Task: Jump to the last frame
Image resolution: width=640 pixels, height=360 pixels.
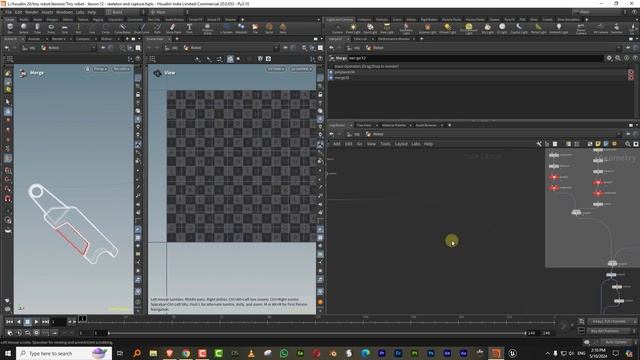Action: (45, 322)
